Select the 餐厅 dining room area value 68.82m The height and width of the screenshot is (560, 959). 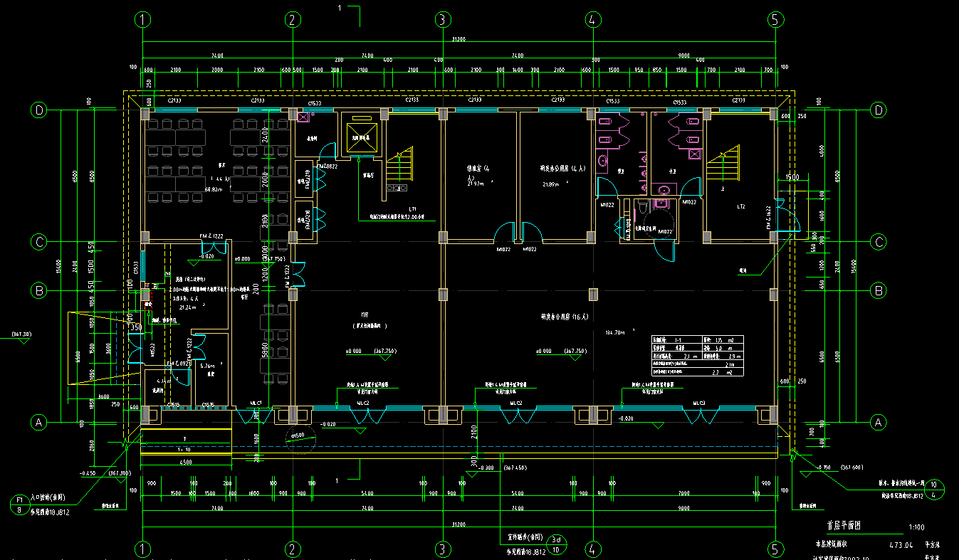214,189
